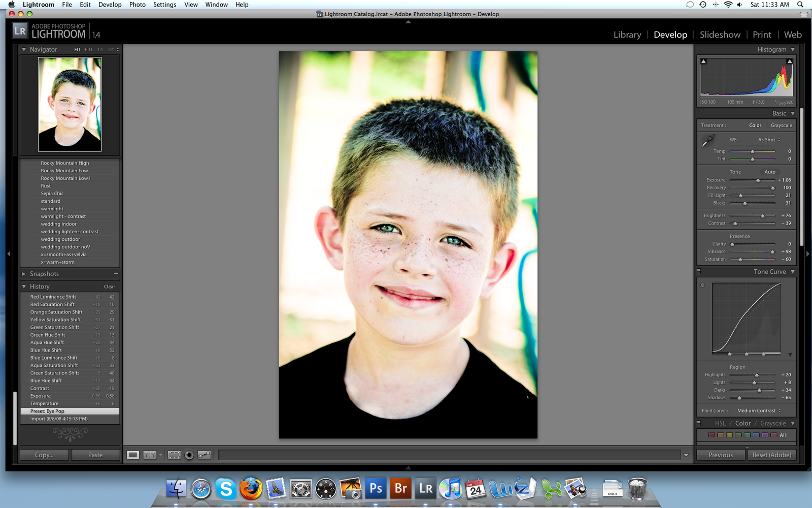This screenshot has width=812, height=508.
Task: Toggle highlight clipping indicator in Histogram
Action: [790, 61]
